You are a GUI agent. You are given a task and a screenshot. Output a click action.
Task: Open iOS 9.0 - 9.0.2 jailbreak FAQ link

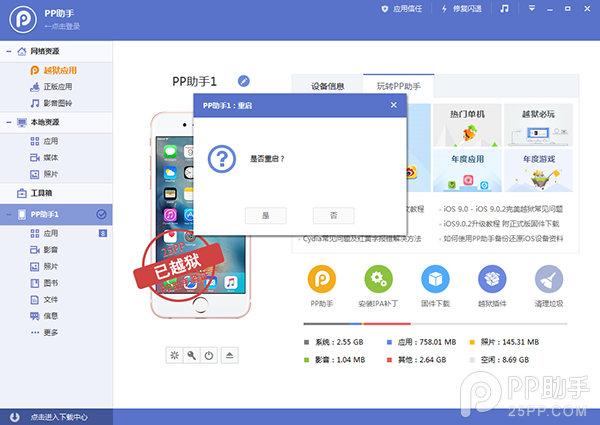503,209
